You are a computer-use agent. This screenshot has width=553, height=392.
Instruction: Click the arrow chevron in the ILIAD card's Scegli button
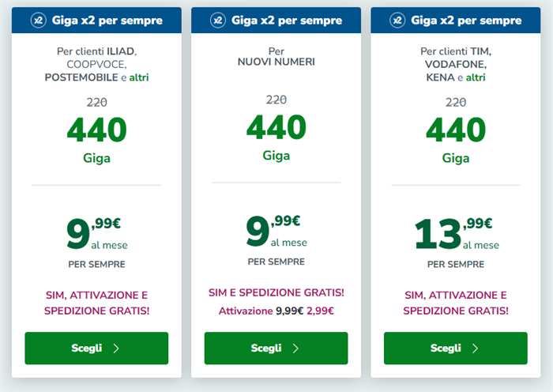pyautogui.click(x=116, y=349)
